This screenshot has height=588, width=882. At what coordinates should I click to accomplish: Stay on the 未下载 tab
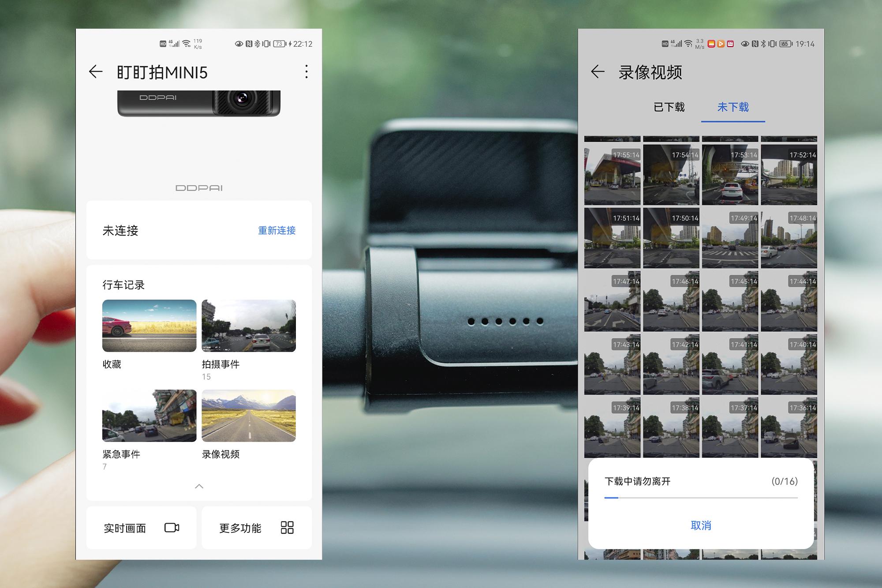(733, 107)
